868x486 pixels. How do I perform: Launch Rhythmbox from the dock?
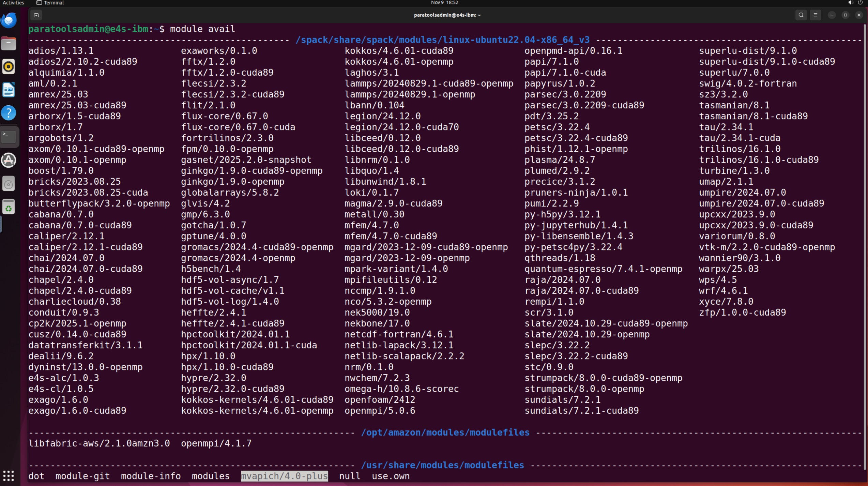point(9,66)
